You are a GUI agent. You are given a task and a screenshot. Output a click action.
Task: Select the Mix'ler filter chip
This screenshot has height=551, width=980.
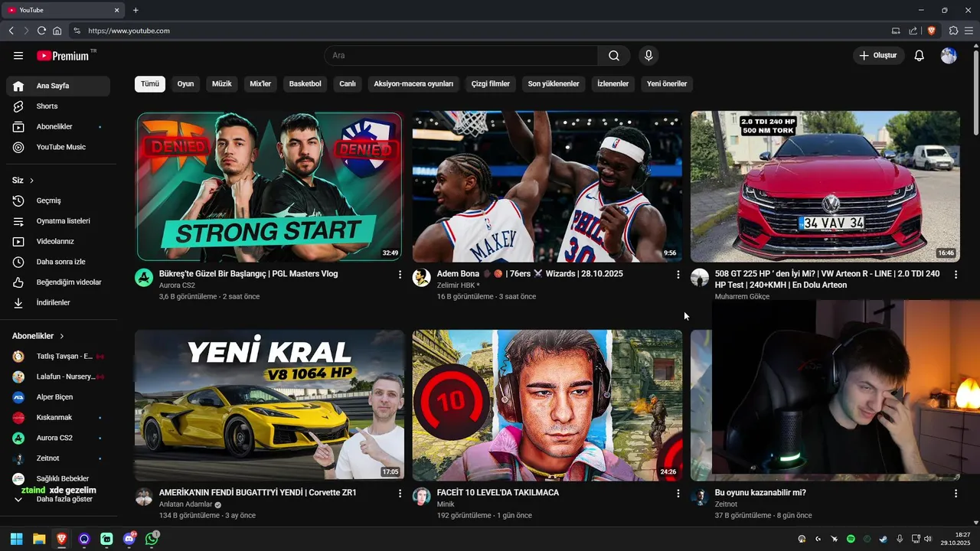260,83
